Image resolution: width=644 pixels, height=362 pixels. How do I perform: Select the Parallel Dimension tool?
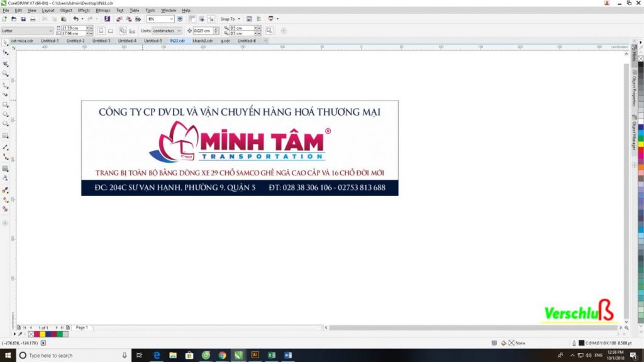point(5,147)
